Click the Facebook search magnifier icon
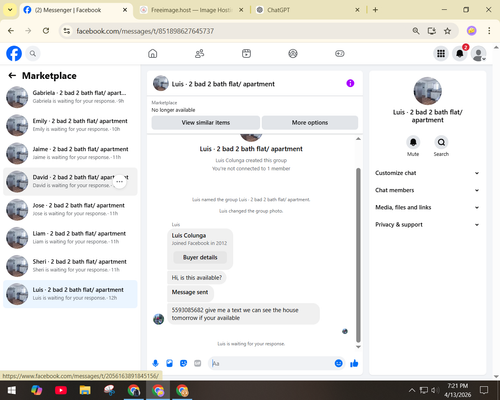This screenshot has width=500, height=400. click(x=33, y=53)
